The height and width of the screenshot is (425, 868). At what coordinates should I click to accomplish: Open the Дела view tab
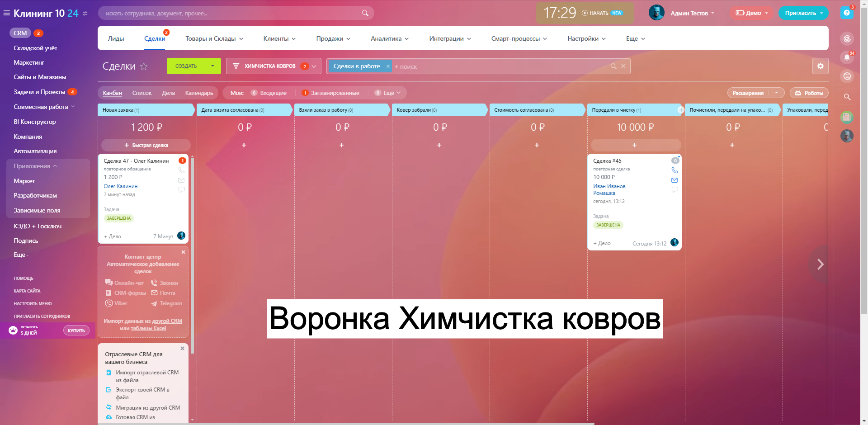click(x=168, y=93)
